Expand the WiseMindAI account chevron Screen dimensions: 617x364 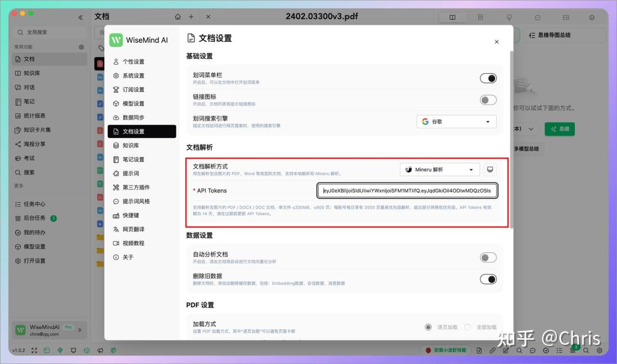[x=80, y=330]
